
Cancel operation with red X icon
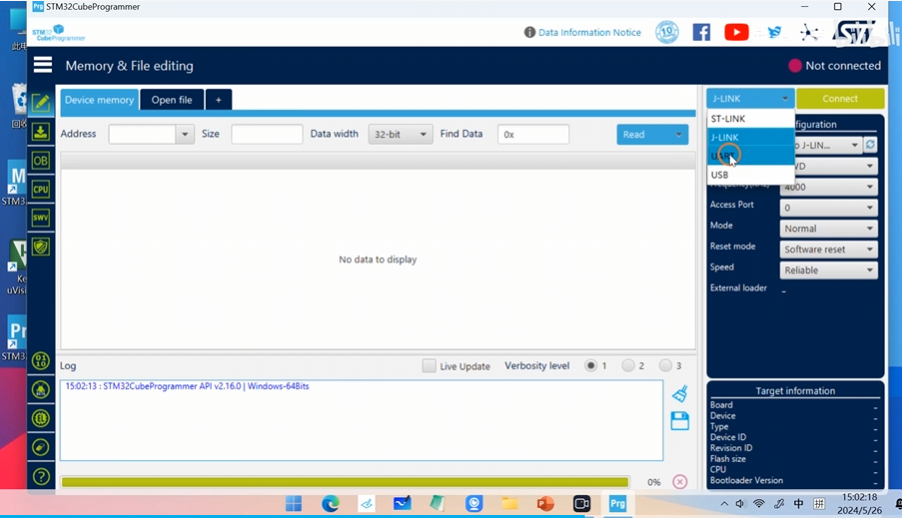point(680,482)
